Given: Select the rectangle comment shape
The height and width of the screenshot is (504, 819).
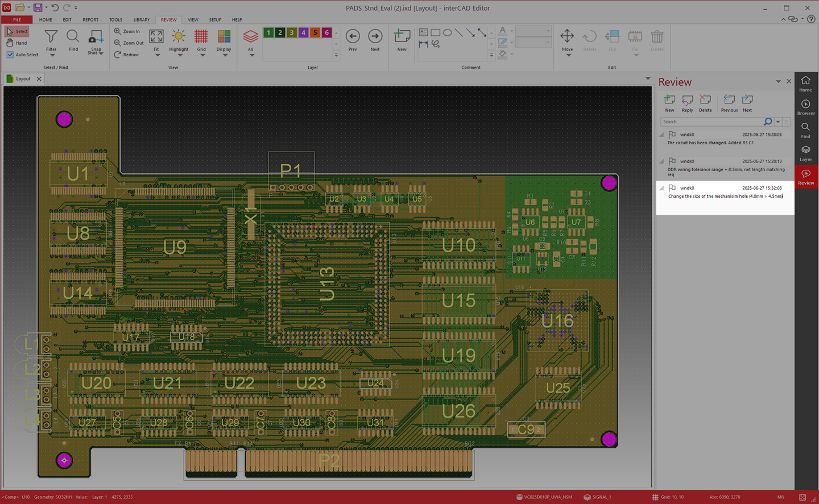Looking at the screenshot, I should [436, 32].
